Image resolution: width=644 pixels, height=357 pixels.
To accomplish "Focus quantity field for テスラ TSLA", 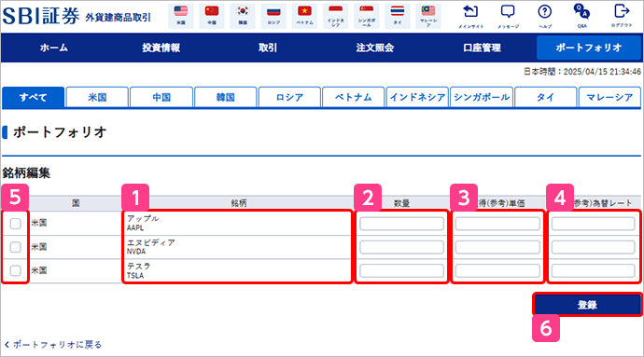I will coord(401,271).
